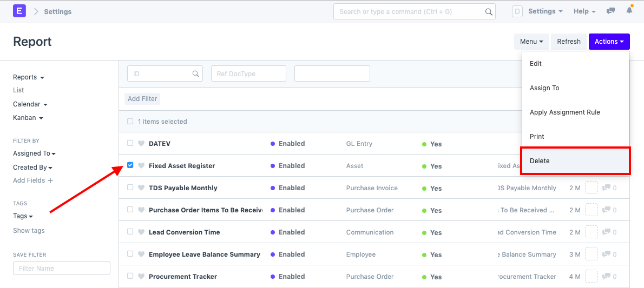Expand the Tags dropdown in the sidebar
The height and width of the screenshot is (288, 644).
23,216
